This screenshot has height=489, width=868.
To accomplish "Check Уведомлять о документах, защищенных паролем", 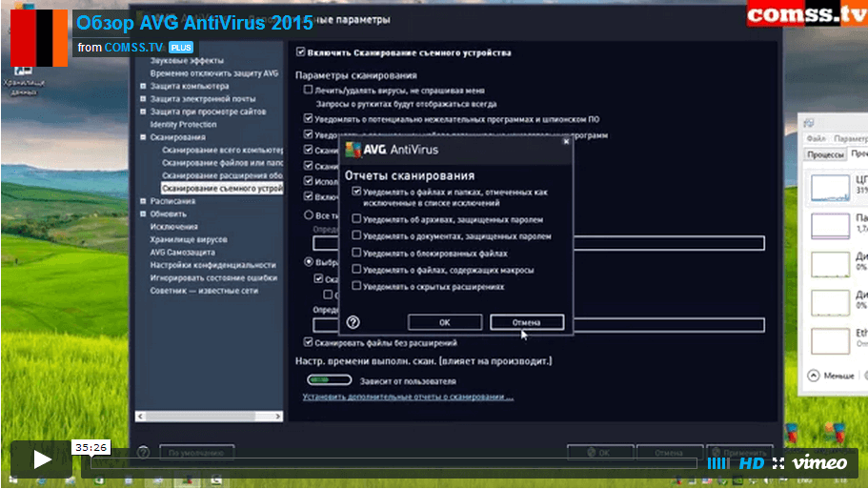I will point(356,235).
